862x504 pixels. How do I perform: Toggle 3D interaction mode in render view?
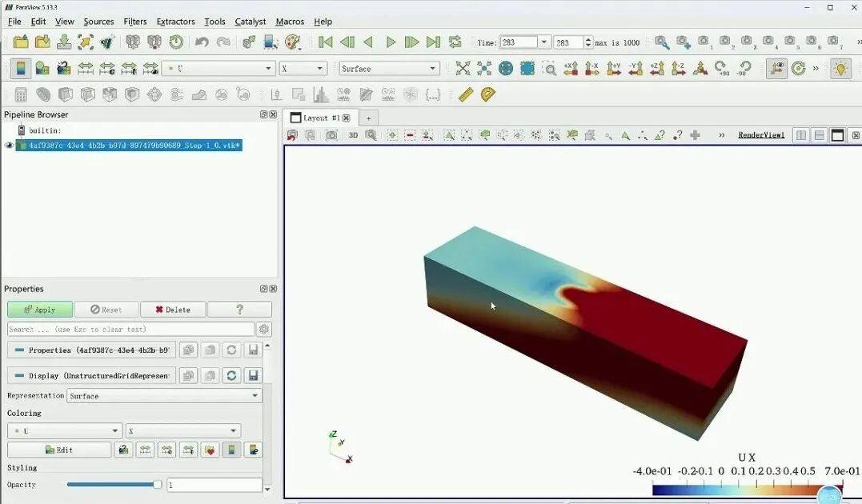click(x=353, y=135)
